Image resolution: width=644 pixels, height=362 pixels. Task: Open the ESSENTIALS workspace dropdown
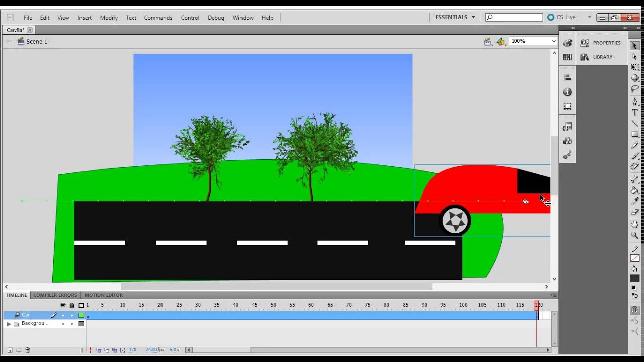click(455, 17)
